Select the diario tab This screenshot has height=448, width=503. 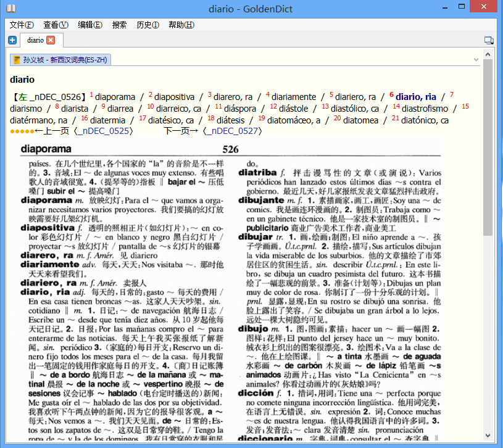(42, 40)
